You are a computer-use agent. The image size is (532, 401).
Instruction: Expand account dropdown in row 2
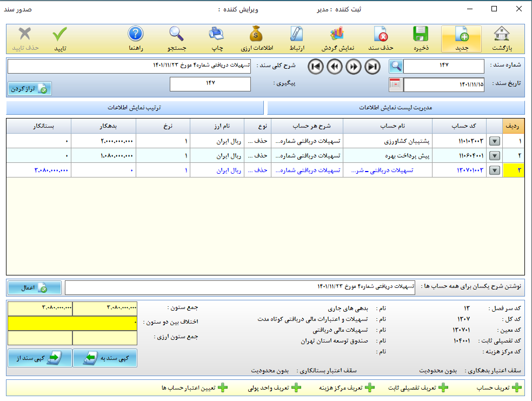coord(494,156)
